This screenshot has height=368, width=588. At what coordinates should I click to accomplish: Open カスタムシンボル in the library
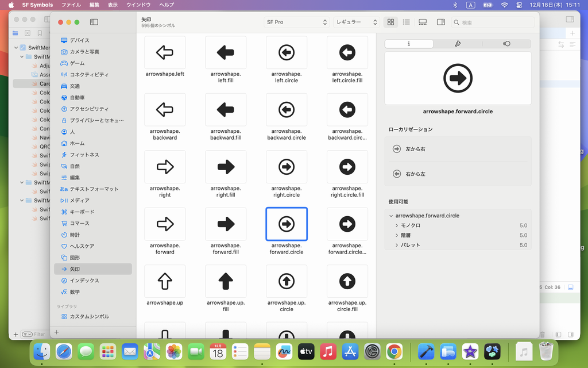[x=89, y=316]
